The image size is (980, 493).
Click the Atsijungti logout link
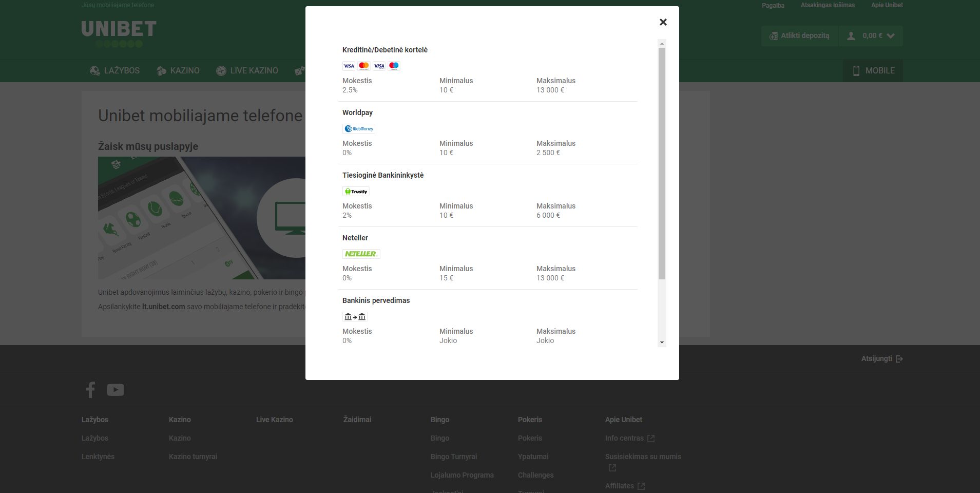(x=881, y=359)
